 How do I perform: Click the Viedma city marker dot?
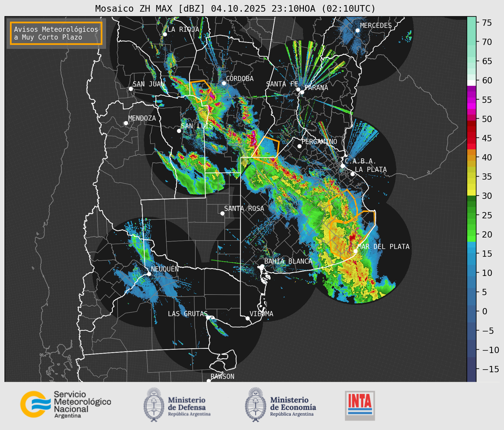[247, 318]
